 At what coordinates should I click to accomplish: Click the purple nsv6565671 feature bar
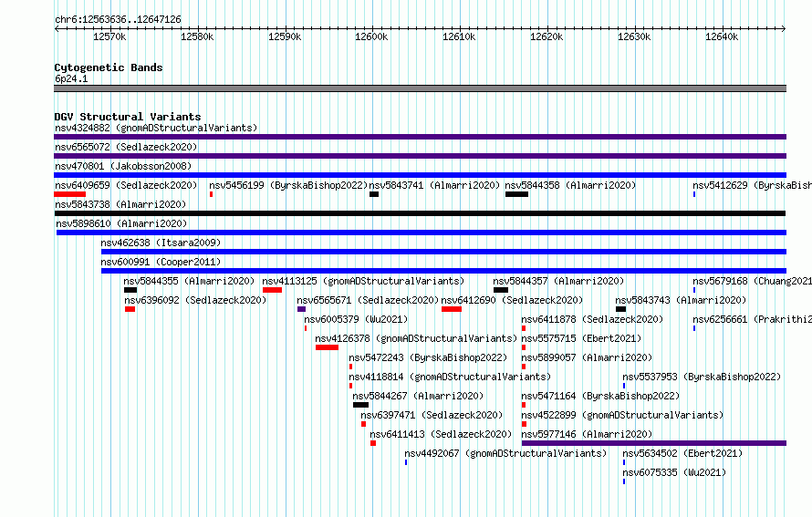(x=301, y=309)
